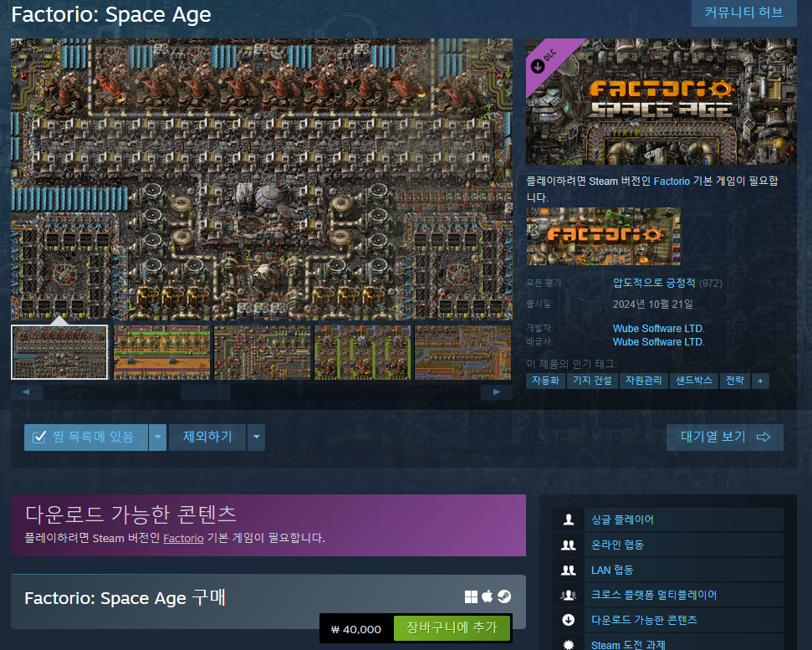Select the fourth thumbnail with green farms
The width and height of the screenshot is (812, 650).
[x=362, y=353]
